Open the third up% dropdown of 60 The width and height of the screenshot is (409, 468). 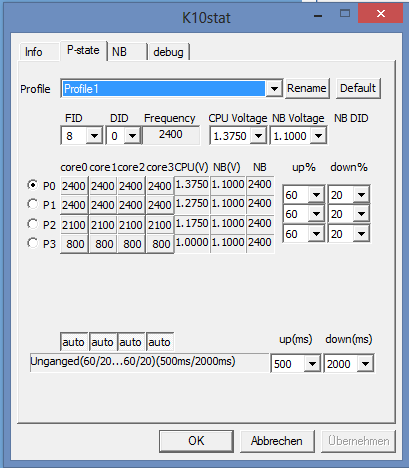click(316, 234)
